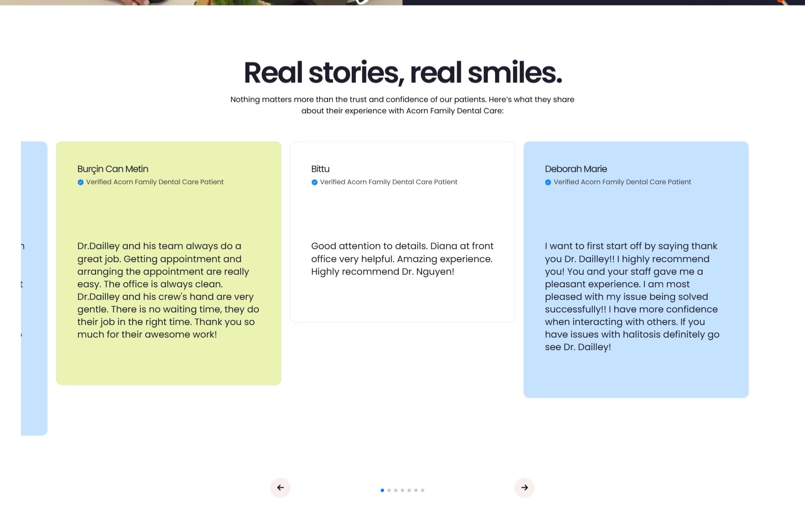
Task: Select the second carousel pagination dot
Action: pyautogui.click(x=389, y=490)
